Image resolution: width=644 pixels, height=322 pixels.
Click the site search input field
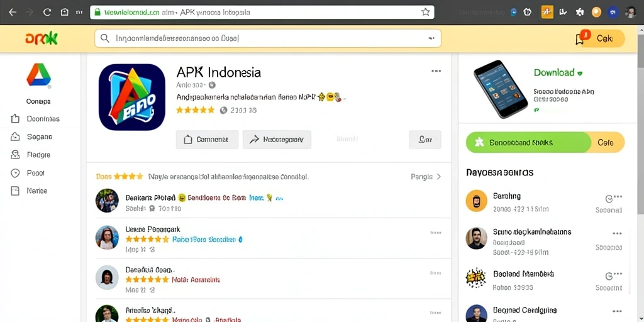[268, 38]
